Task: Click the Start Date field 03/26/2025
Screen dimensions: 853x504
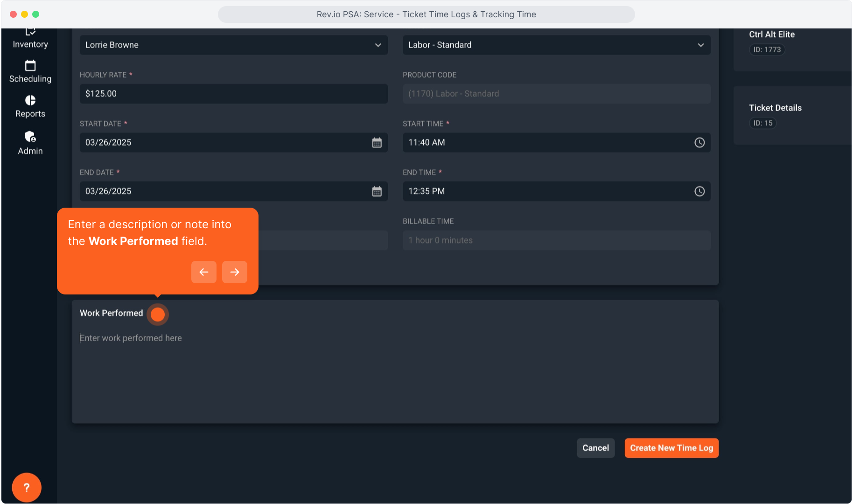Action: [x=224, y=143]
